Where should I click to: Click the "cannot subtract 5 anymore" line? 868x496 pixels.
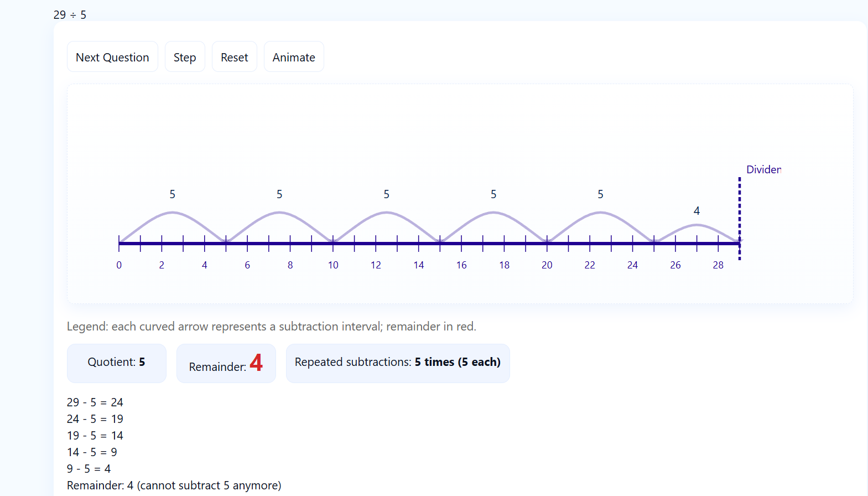click(x=174, y=485)
